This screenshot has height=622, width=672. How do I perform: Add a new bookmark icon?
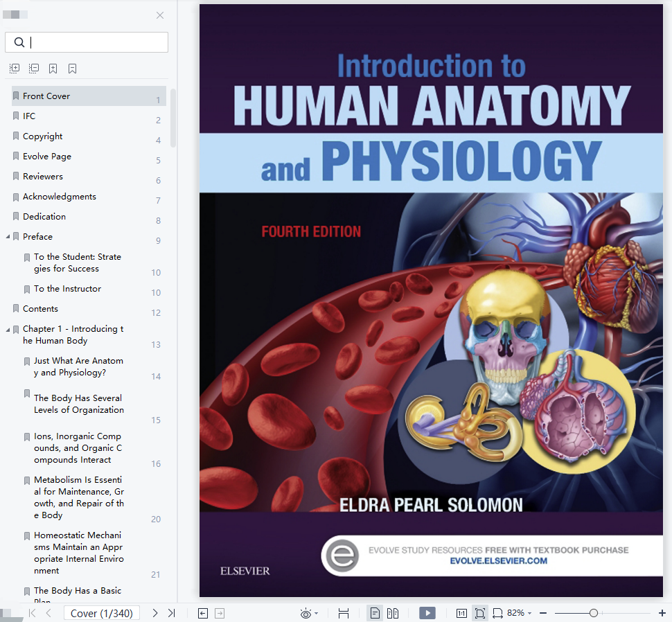coord(53,69)
